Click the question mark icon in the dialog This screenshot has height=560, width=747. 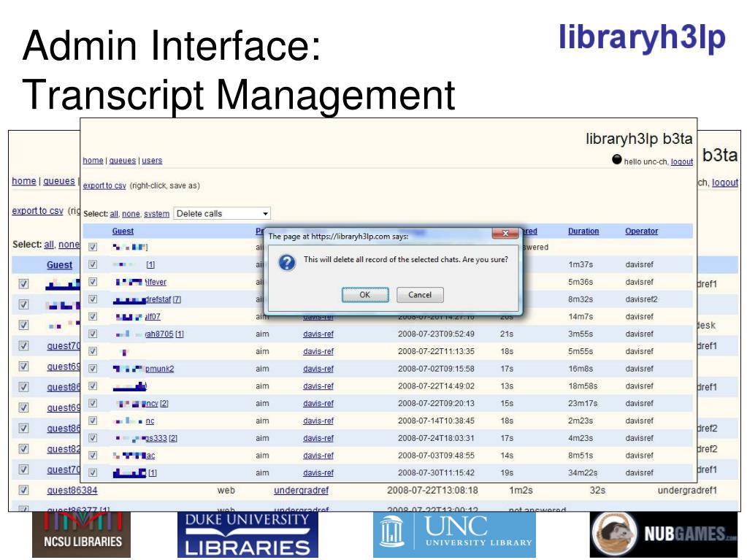tap(287, 262)
